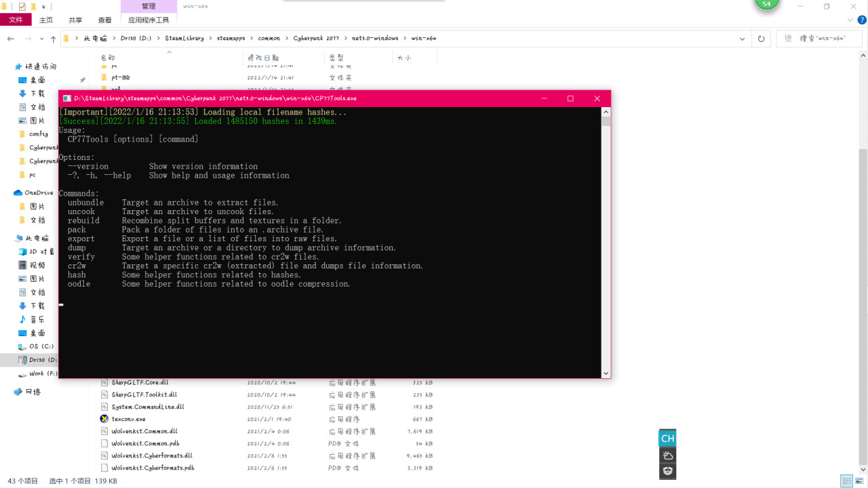Sort files by the 名称 column
The image size is (868, 488).
[108, 58]
